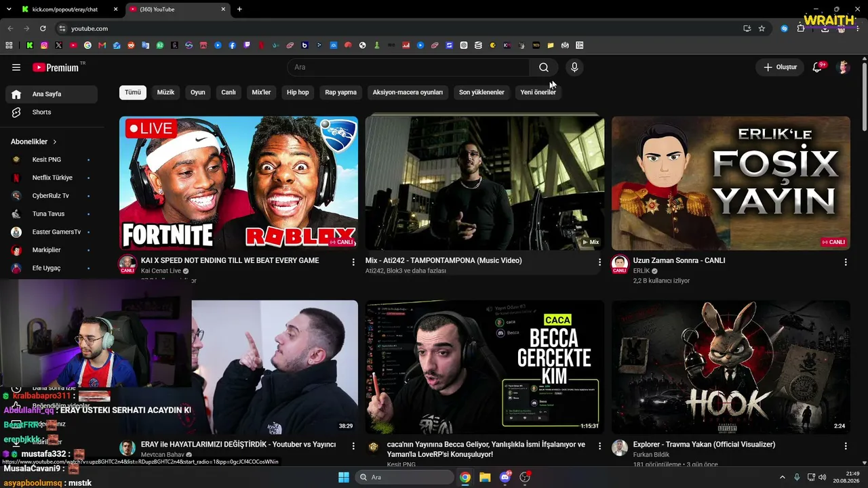Close the YouTube browser tab
868x488 pixels.
(x=223, y=9)
